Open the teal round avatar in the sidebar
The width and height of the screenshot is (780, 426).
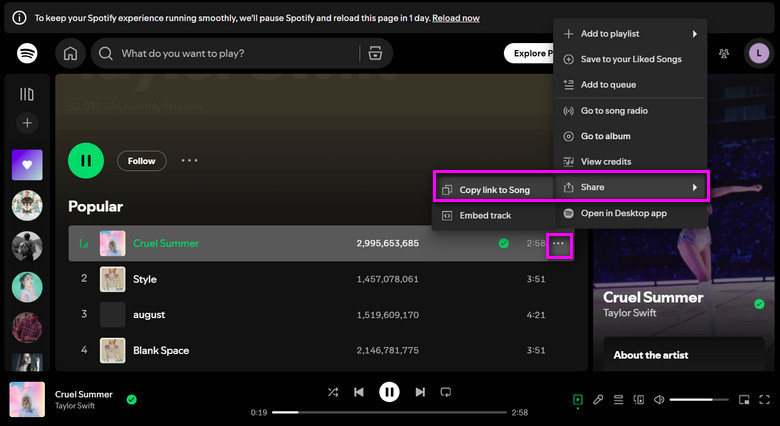click(x=27, y=287)
